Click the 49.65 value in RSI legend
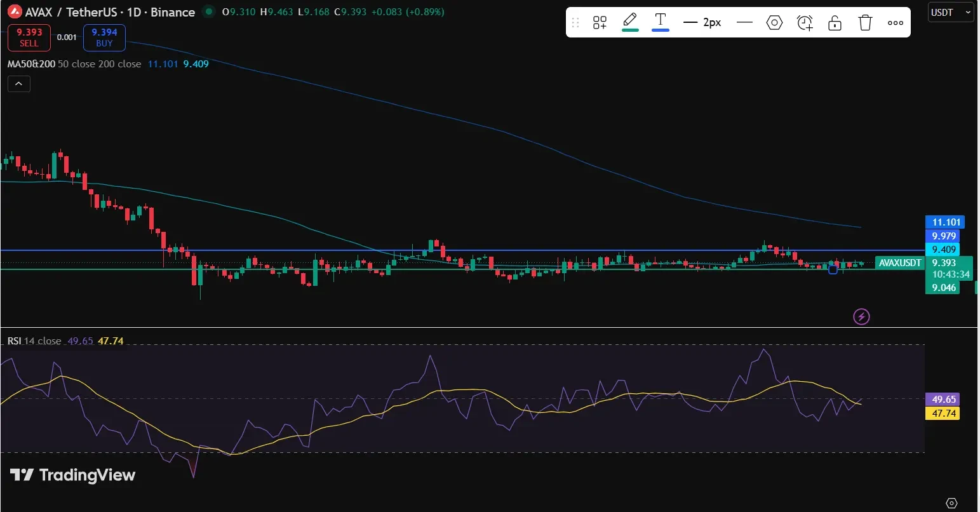The width and height of the screenshot is (980, 512). pyautogui.click(x=81, y=341)
